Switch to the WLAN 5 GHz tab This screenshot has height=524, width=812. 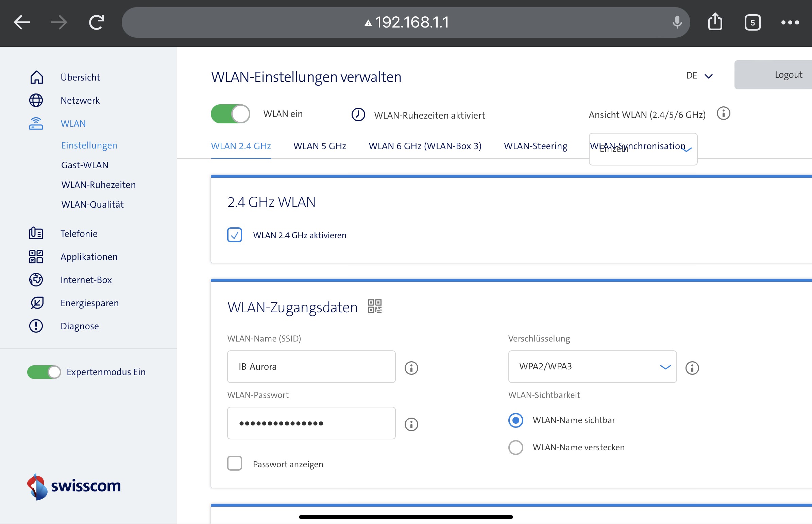click(x=319, y=146)
